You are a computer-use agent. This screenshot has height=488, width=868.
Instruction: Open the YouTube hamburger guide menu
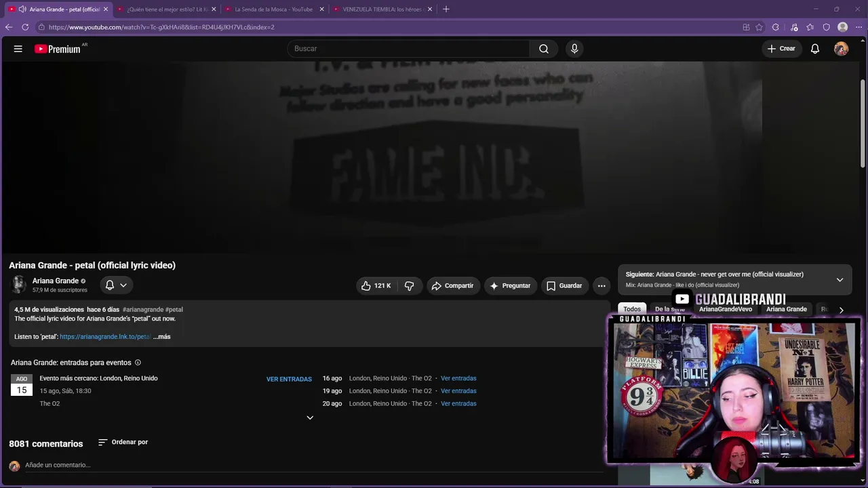pyautogui.click(x=18, y=49)
